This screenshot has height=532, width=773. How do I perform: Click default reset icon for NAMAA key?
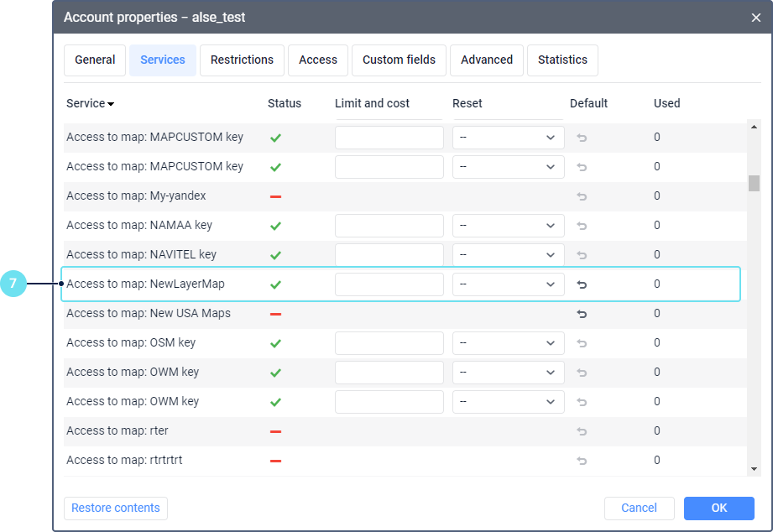click(582, 226)
